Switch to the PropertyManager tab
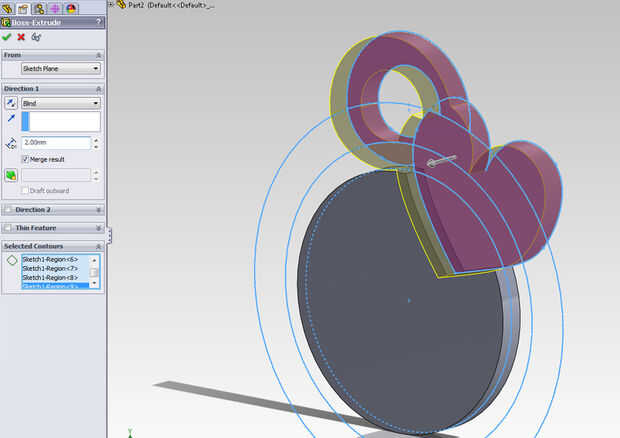 point(23,8)
